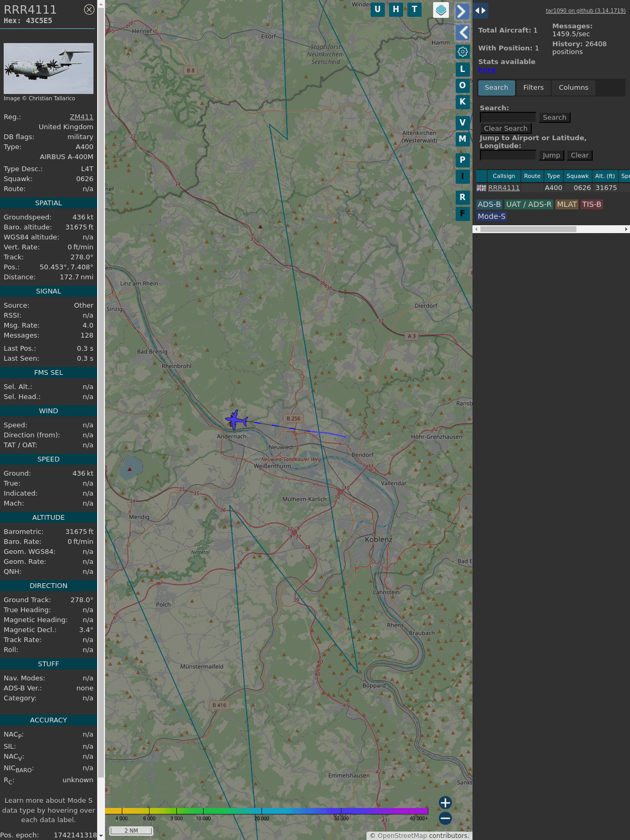Toggle the O map button
This screenshot has width=630, height=840.
tap(463, 85)
